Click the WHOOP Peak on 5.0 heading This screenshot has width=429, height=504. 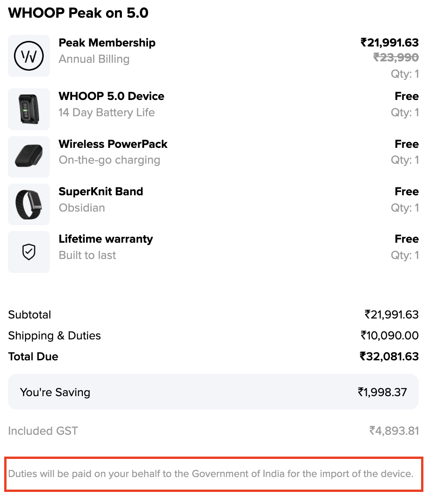78,13
